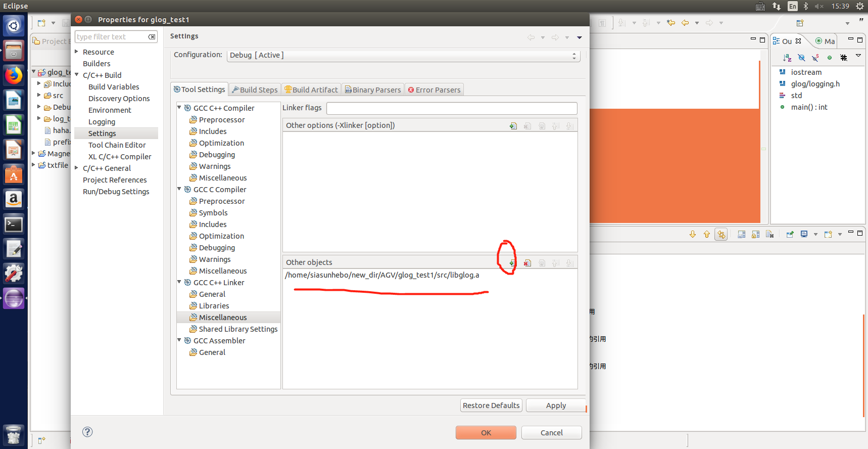Launch Firefox from Ubuntu dock
The height and width of the screenshot is (449, 868).
tap(14, 75)
